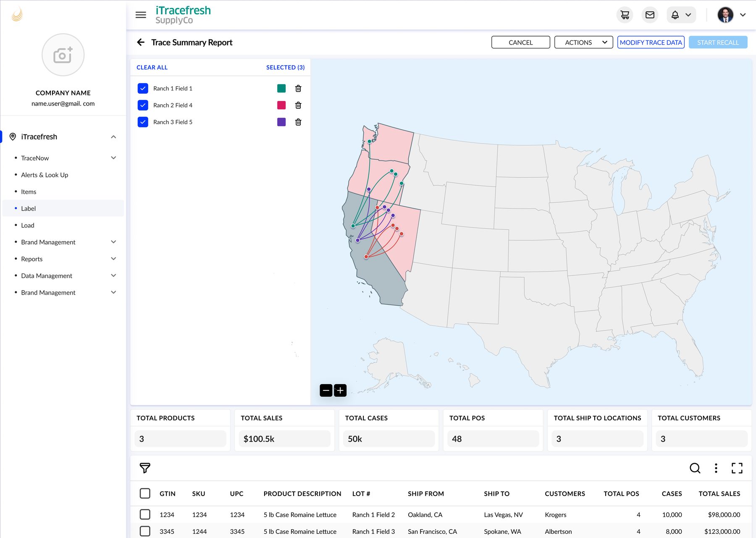Image resolution: width=756 pixels, height=538 pixels.
Task: Collapse the iTracefresh sidebar section
Action: pos(113,137)
